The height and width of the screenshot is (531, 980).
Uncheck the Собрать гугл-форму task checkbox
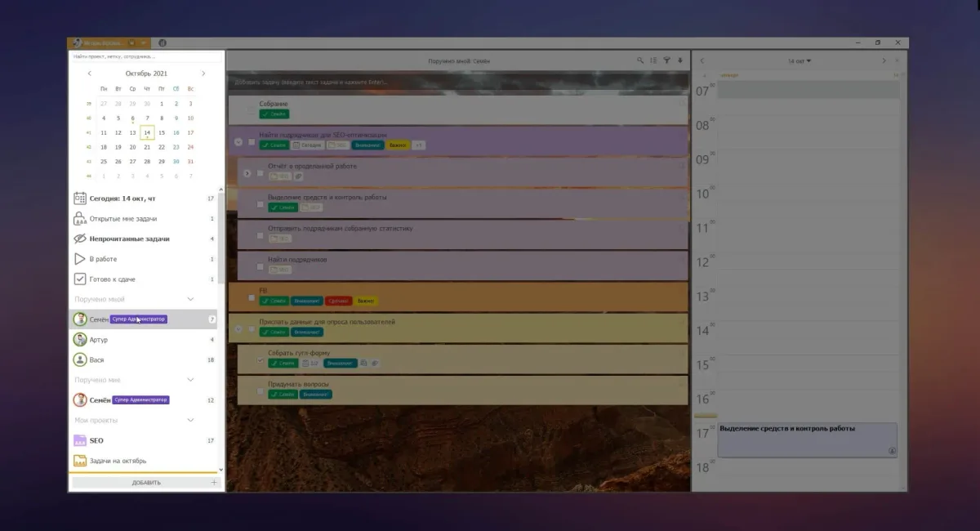click(261, 360)
